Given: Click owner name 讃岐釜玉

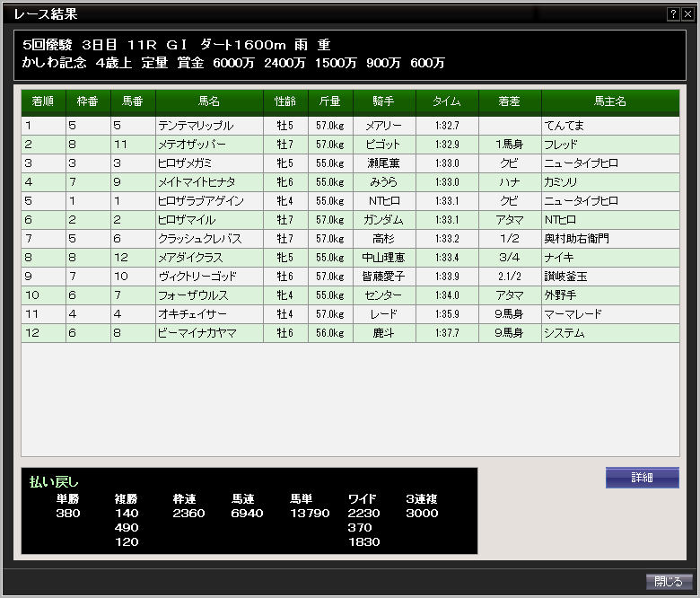Looking at the screenshot, I should 565,277.
